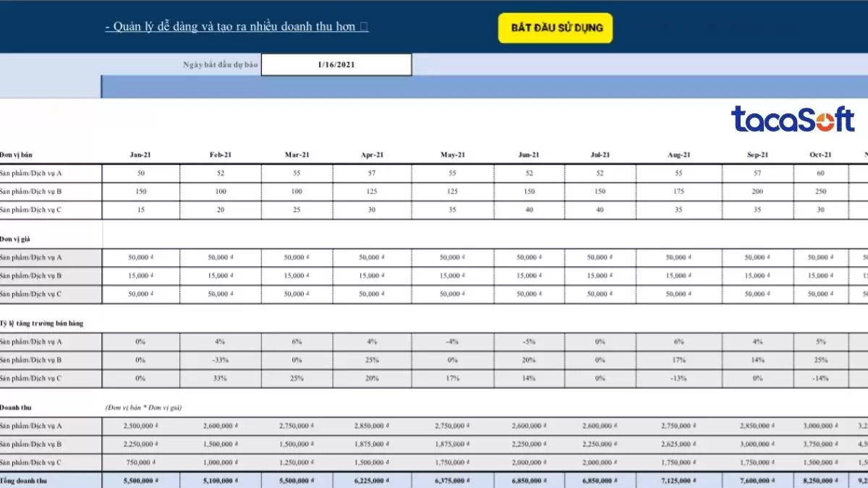Select Sep-21 revenue cell 3,000,000 for product B
868x488 pixels.
pos(758,445)
